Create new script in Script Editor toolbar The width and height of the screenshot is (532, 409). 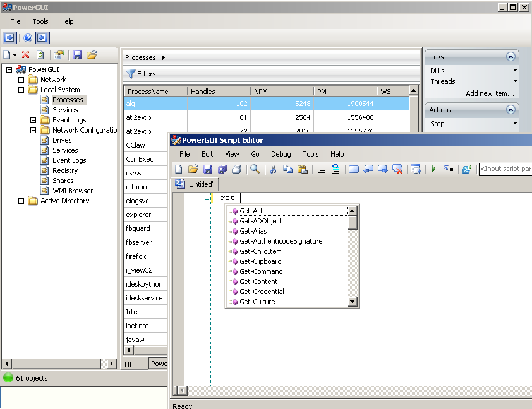pos(178,169)
